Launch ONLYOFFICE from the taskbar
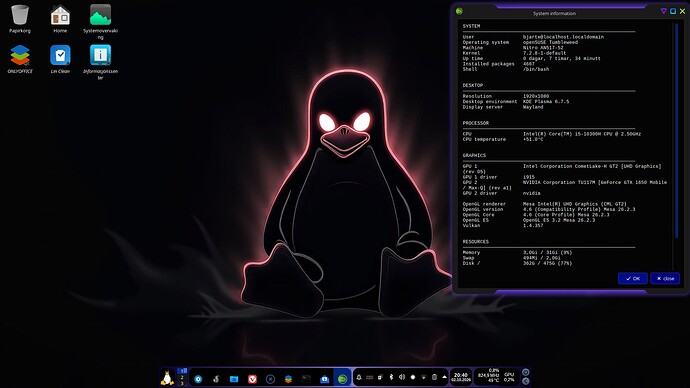The height and width of the screenshot is (388, 690). click(x=288, y=379)
